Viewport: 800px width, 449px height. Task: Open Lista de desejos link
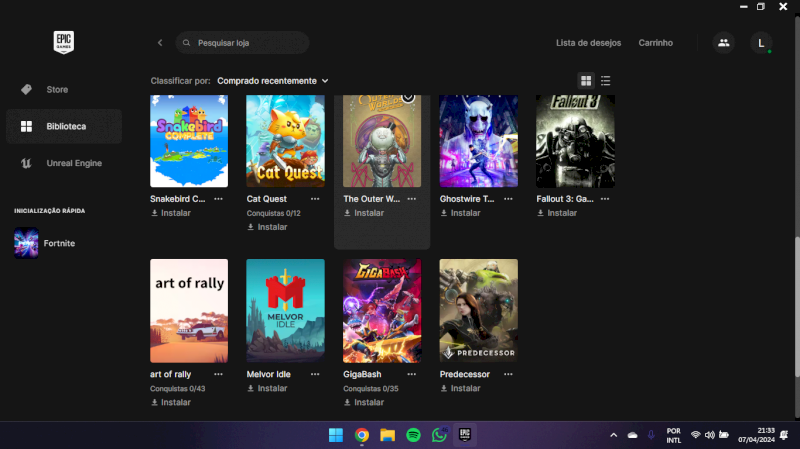(x=588, y=43)
